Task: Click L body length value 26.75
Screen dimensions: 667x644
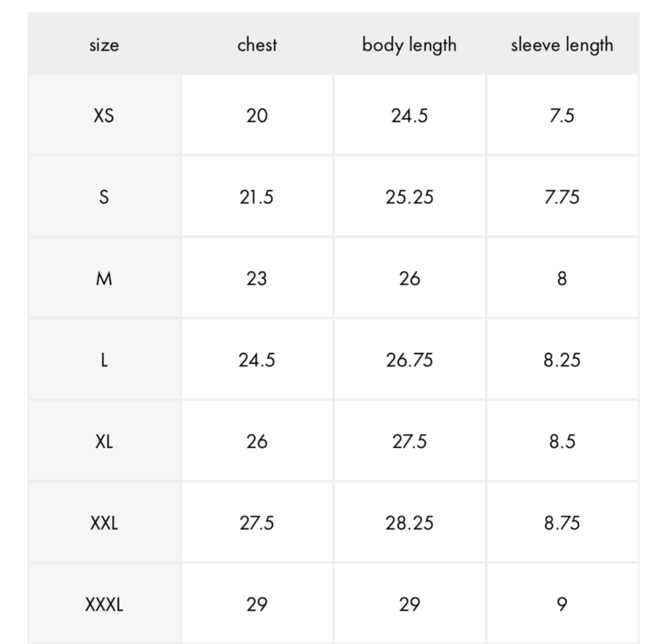Action: click(410, 360)
